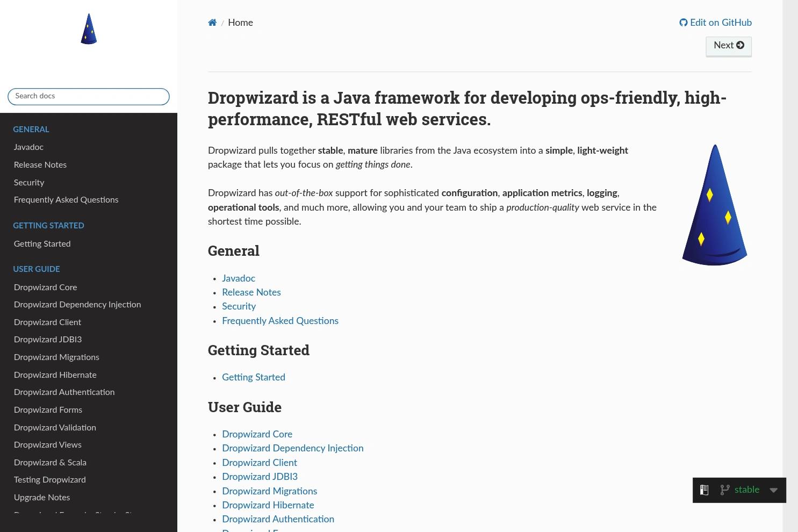The width and height of the screenshot is (798, 532).
Task: Open Dropwizard Dependency Injection in sidebar
Action: tap(77, 305)
